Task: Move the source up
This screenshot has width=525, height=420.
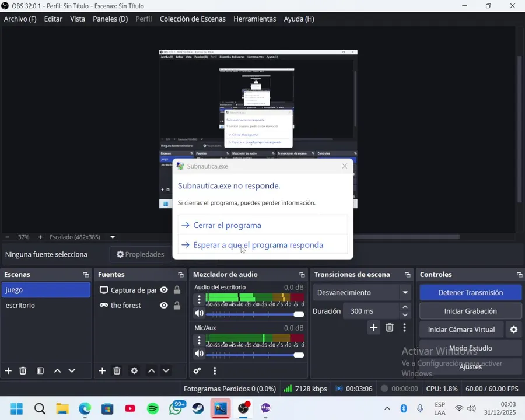Action: 152,371
